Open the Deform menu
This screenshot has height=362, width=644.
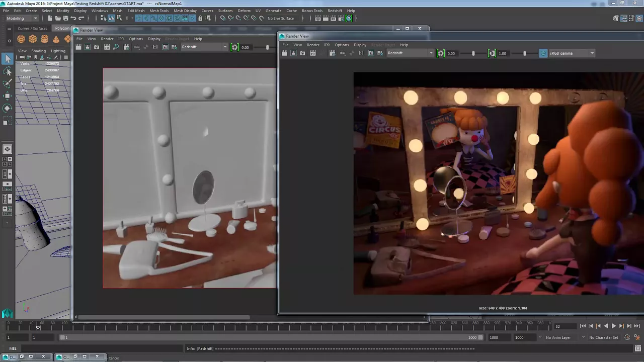244,11
